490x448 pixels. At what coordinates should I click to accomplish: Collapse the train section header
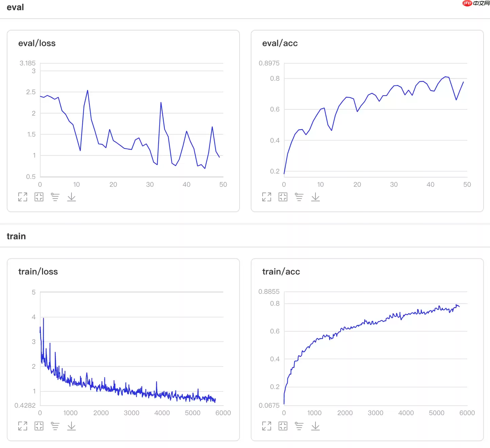[x=16, y=236]
